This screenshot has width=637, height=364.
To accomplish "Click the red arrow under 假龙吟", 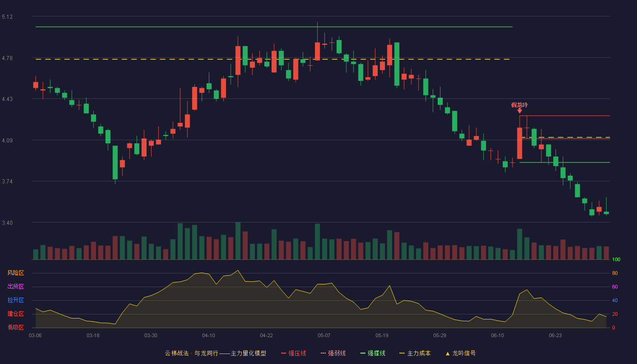I will tap(520, 111).
